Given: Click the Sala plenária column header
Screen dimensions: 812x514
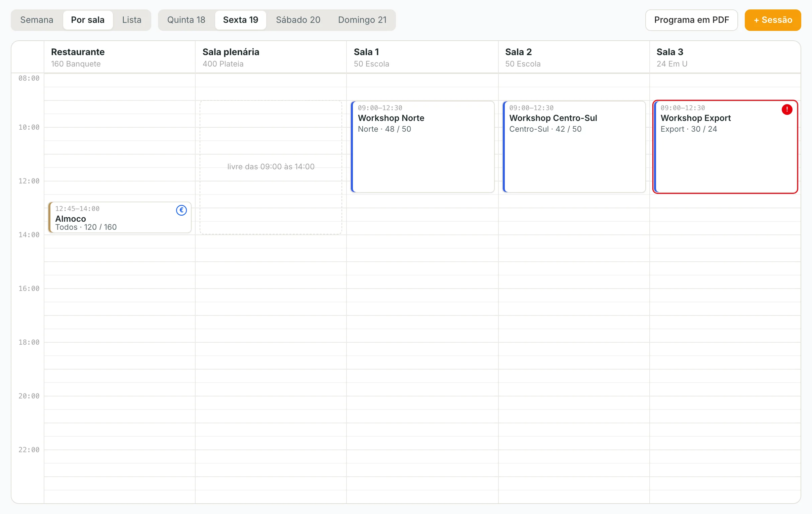Looking at the screenshot, I should 271,57.
